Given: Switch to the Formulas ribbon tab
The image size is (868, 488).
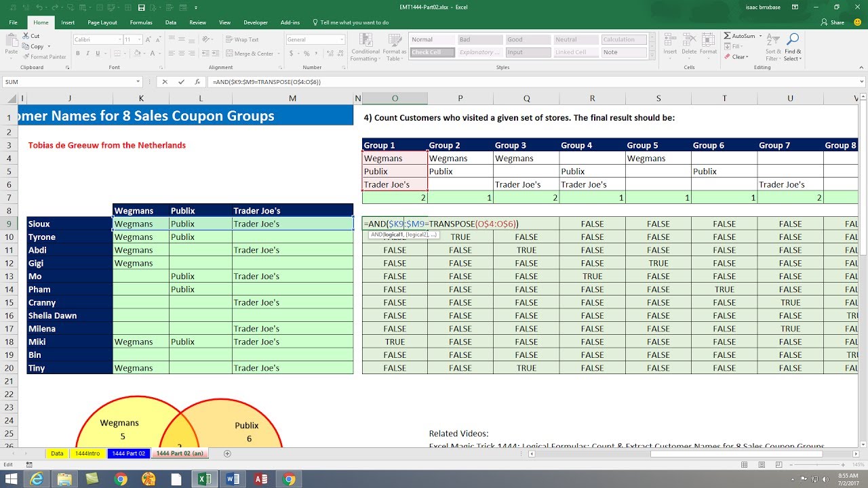Looking at the screenshot, I should [x=141, y=22].
